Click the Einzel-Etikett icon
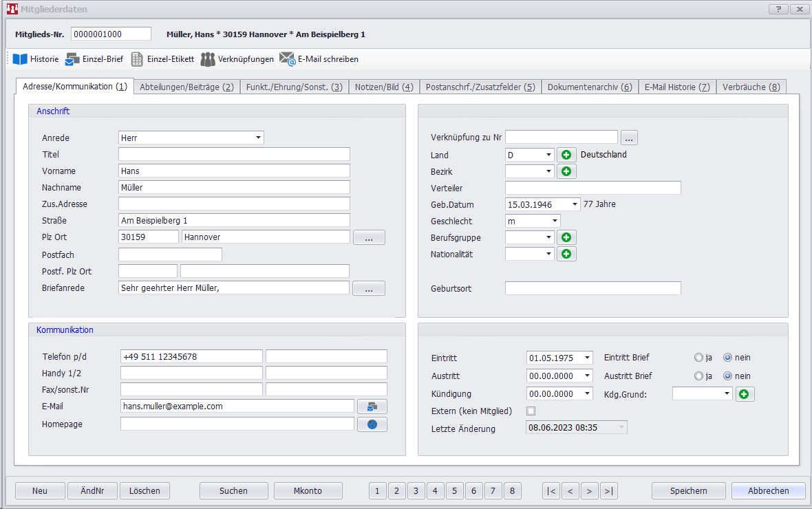 click(x=137, y=59)
